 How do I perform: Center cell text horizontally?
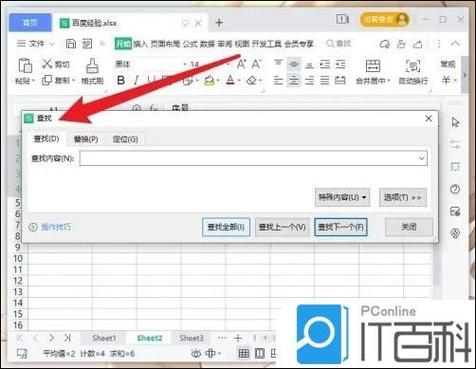pos(294,80)
